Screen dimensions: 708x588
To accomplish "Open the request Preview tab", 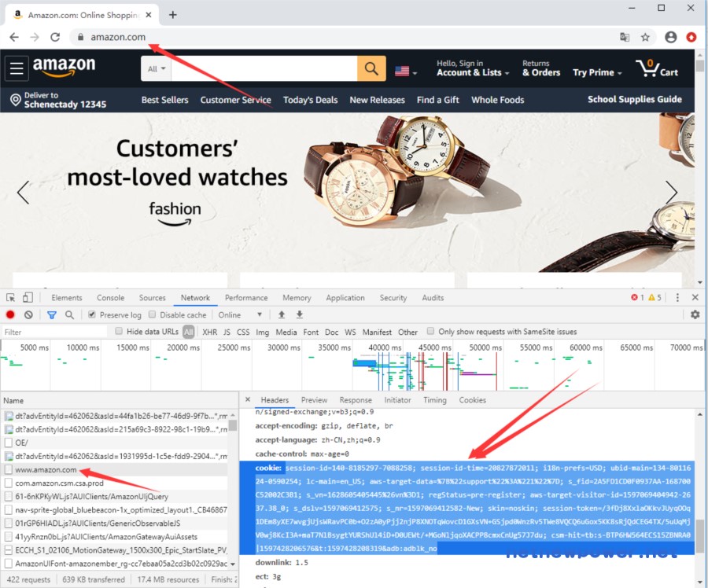I will click(x=314, y=400).
